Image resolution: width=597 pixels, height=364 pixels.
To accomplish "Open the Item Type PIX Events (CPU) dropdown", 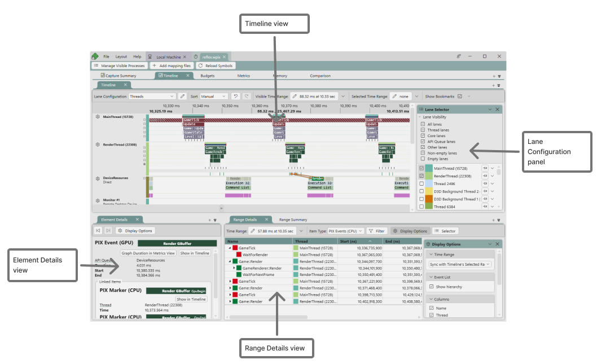I will (x=345, y=231).
